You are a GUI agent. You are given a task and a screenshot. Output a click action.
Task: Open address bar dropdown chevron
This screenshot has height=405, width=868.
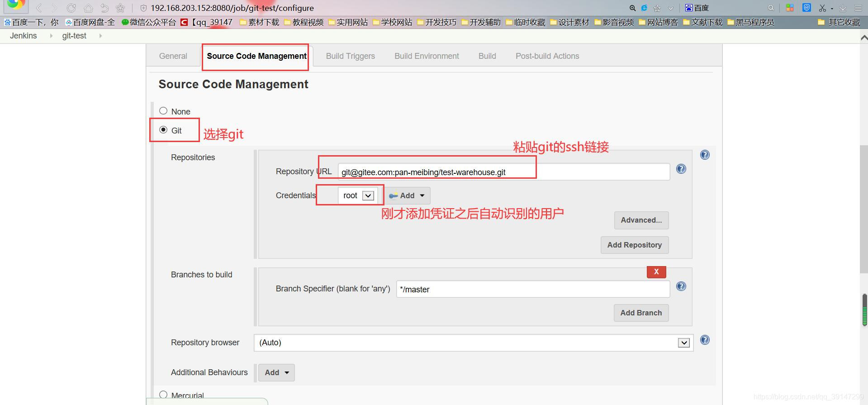[670, 8]
